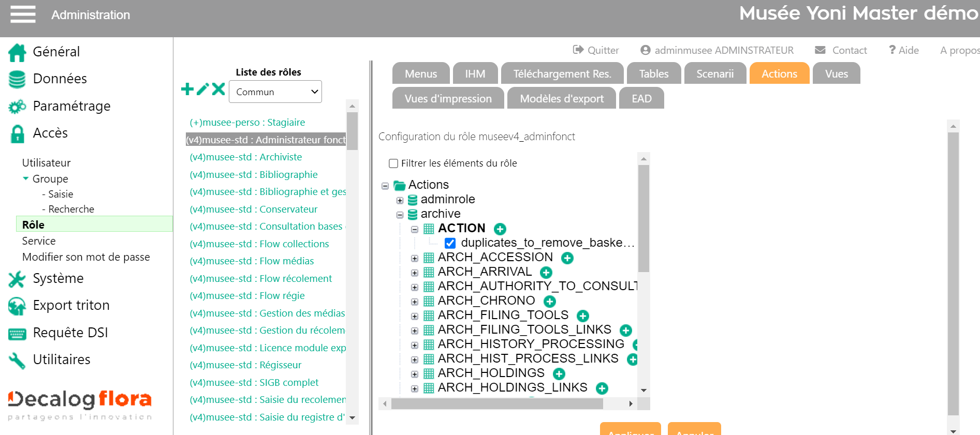This screenshot has height=435, width=980.
Task: Switch to the Scenarii tab
Action: point(714,74)
